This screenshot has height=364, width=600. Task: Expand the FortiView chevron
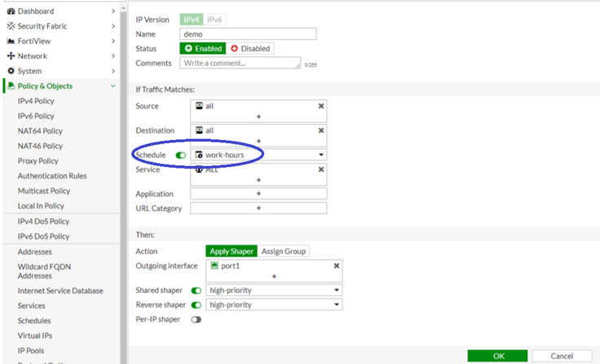tap(112, 41)
